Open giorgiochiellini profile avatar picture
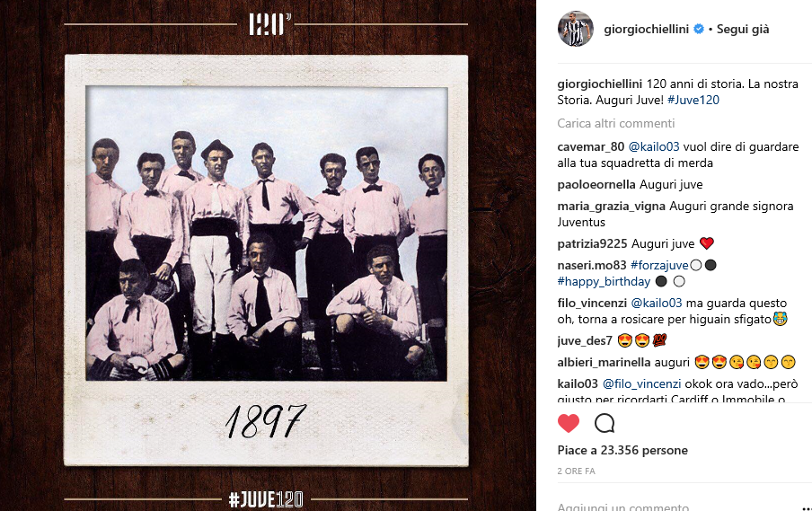The image size is (812, 511). point(576,29)
